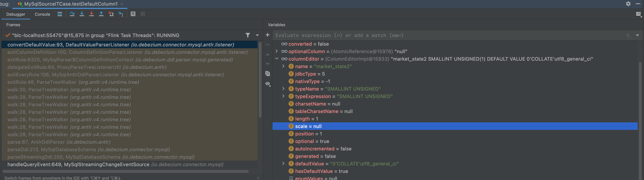Select the exitColumnDefinition:100 stack frame
Image resolution: width=644 pixels, height=180 pixels.
pyautogui.click(x=130, y=52)
